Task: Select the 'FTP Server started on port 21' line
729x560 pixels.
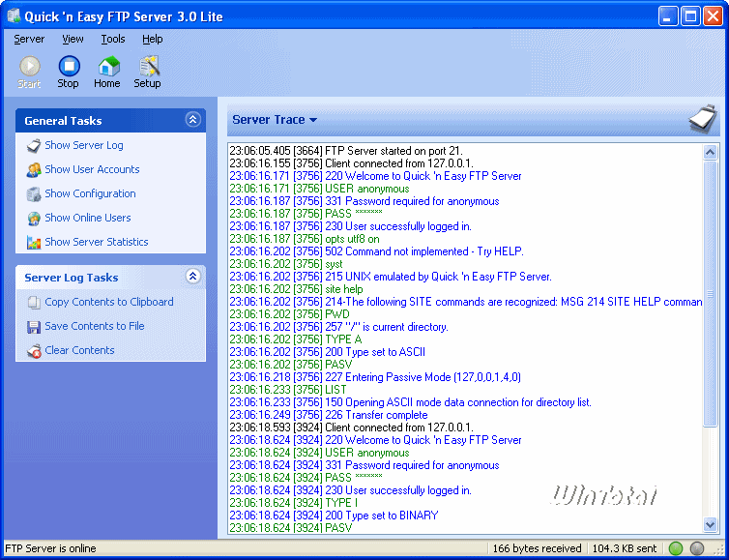Action: click(346, 151)
